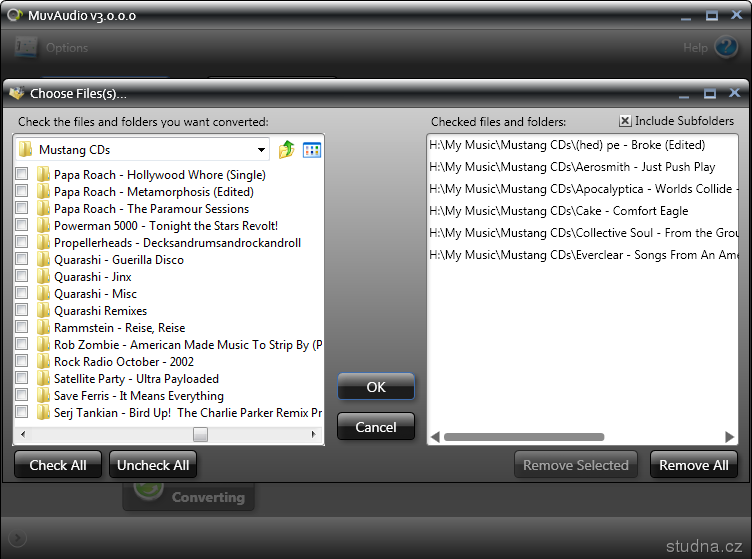Select Apocalyptica - Worlds Collide entry
The width and height of the screenshot is (752, 559).
coord(583,189)
